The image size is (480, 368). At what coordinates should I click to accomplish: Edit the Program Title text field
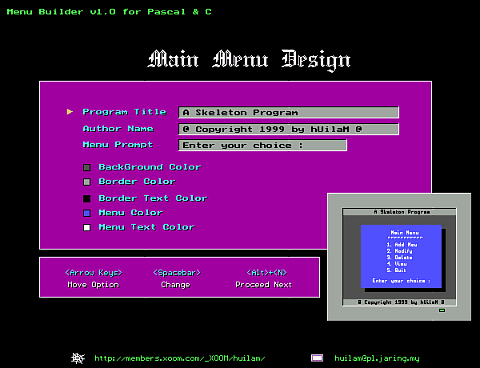pyautogui.click(x=289, y=112)
